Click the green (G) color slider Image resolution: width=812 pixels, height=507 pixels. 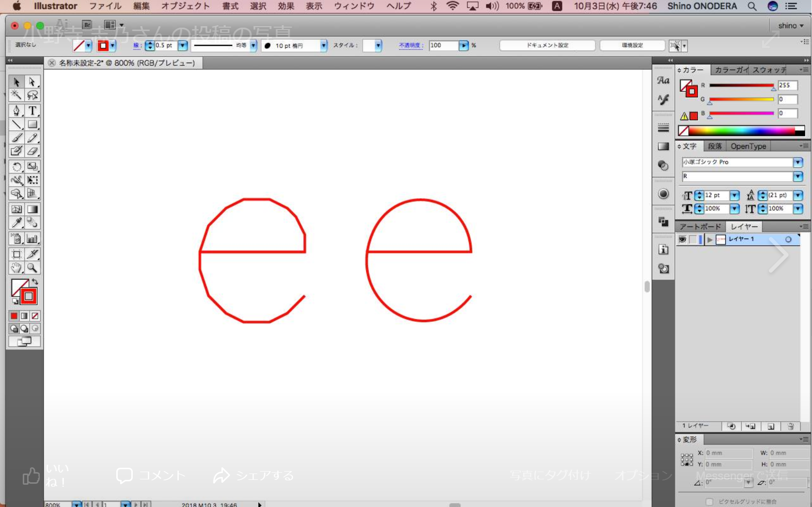741,100
